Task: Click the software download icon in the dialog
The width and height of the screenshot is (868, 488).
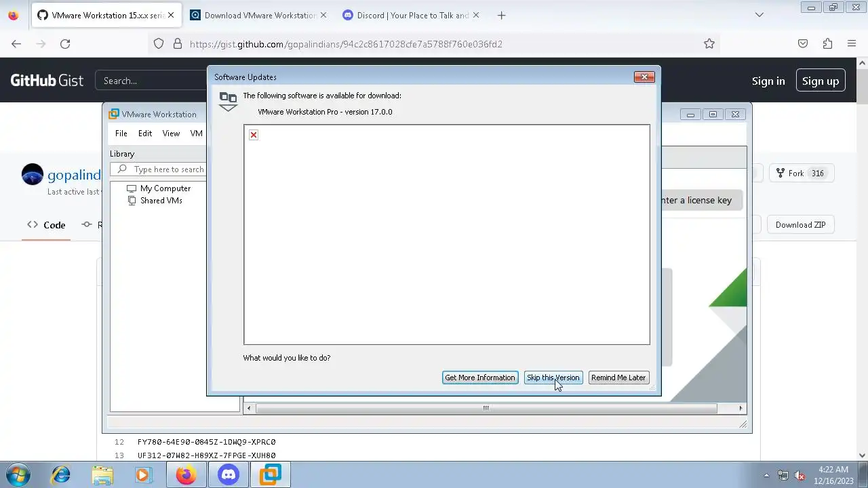Action: 228,101
